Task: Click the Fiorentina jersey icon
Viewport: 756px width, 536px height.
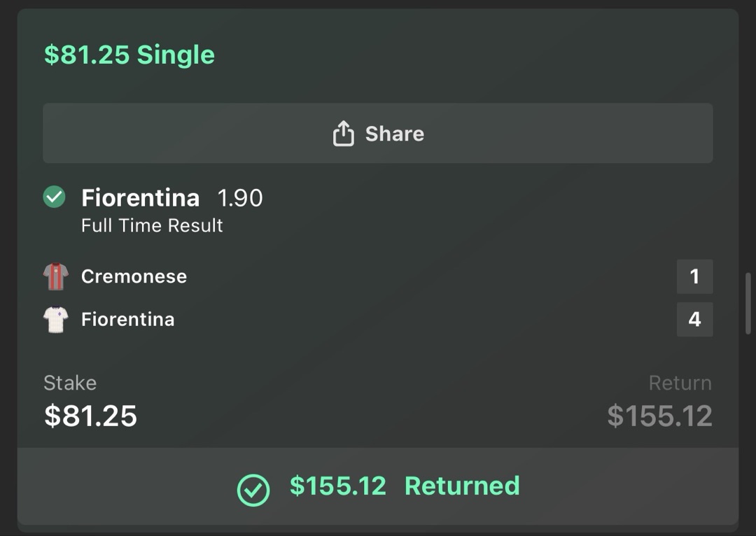Action: 55,319
